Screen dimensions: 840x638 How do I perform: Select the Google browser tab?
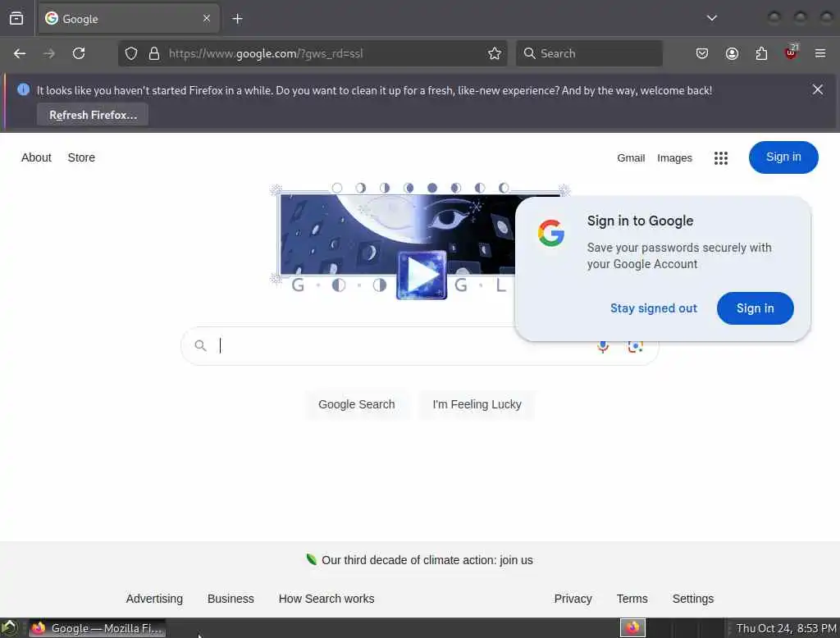pyautogui.click(x=128, y=19)
